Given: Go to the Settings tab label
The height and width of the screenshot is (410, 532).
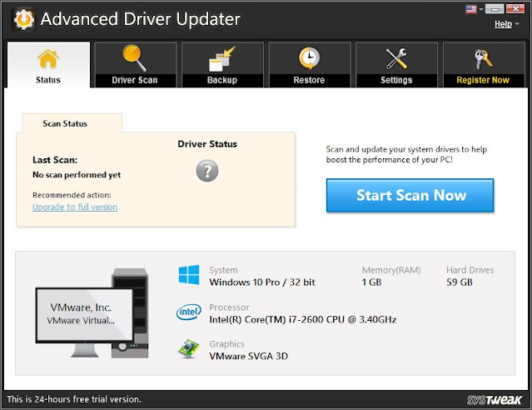Looking at the screenshot, I should point(396,80).
